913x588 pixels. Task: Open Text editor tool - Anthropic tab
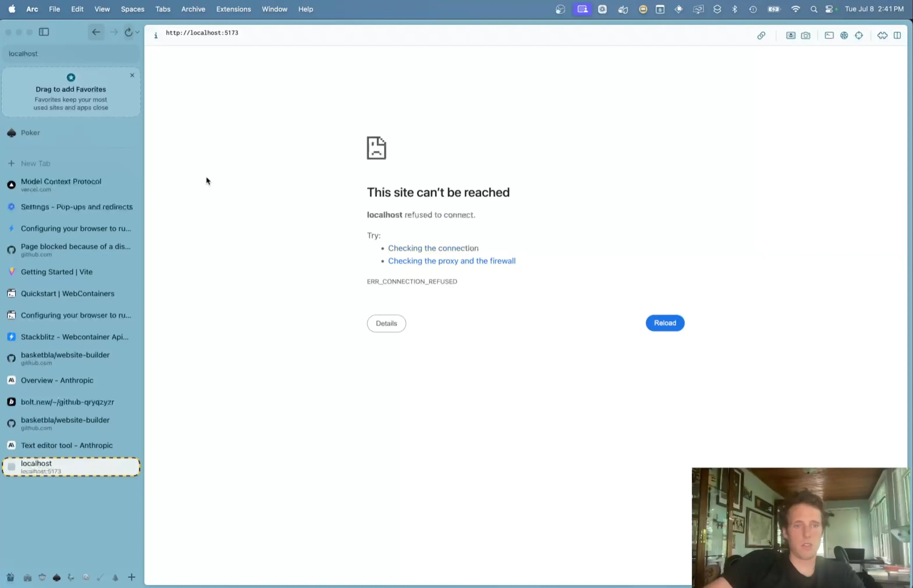pos(71,446)
